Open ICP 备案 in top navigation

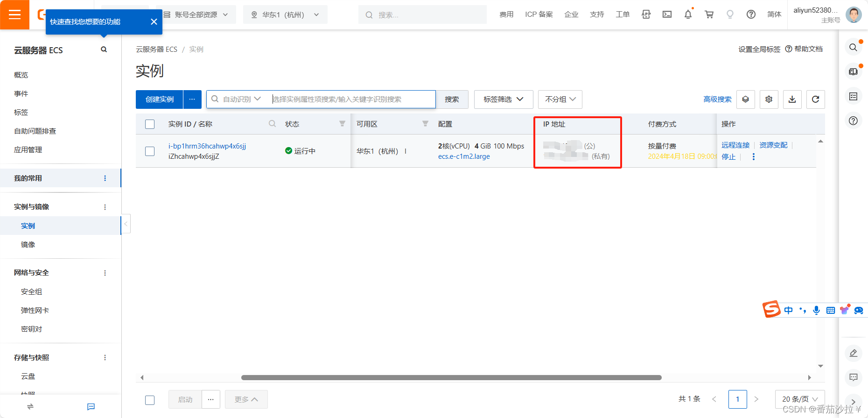tap(539, 14)
